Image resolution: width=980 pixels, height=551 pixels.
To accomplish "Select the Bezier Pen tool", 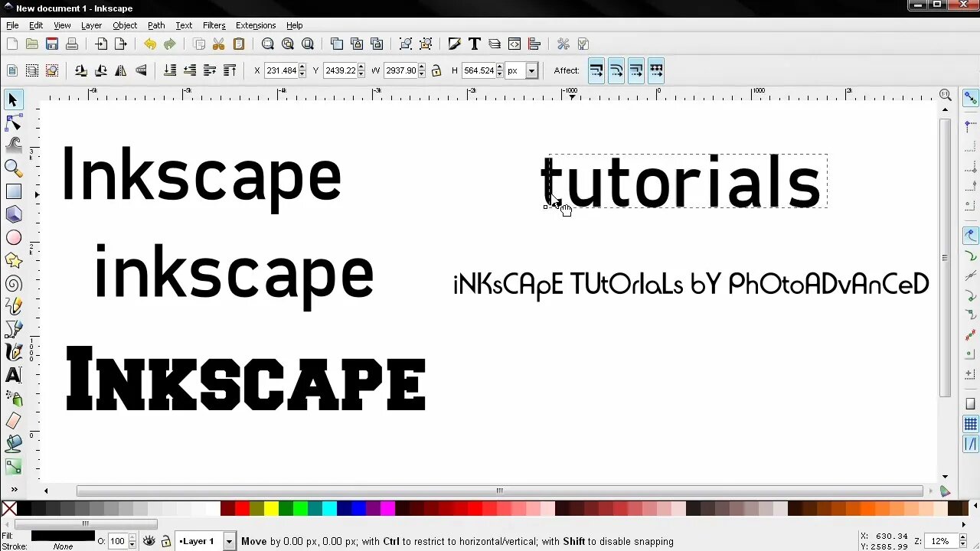I will tap(13, 330).
